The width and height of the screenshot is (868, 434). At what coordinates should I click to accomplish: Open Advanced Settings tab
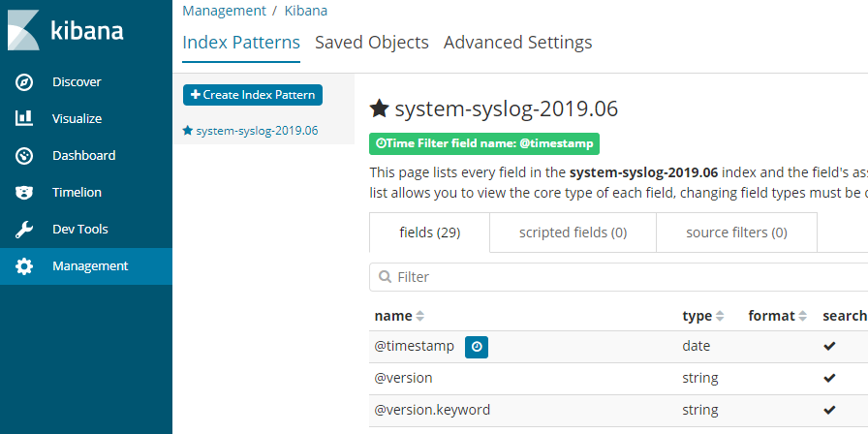click(518, 43)
